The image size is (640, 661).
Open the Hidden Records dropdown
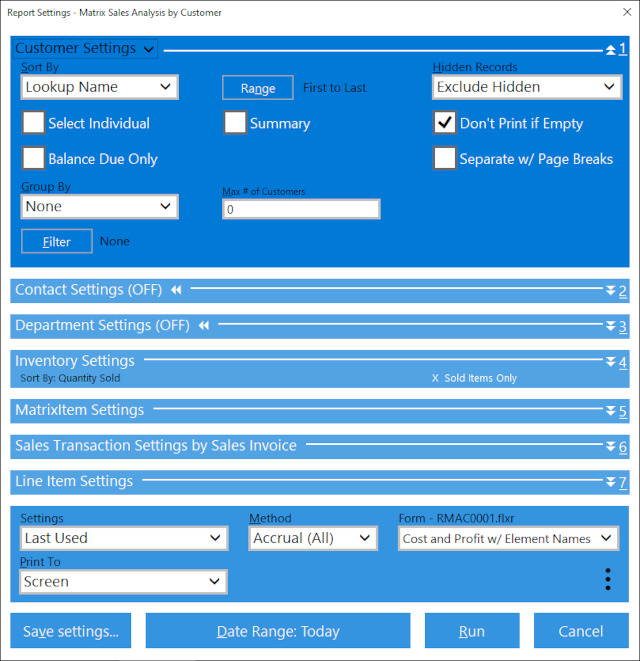point(527,87)
